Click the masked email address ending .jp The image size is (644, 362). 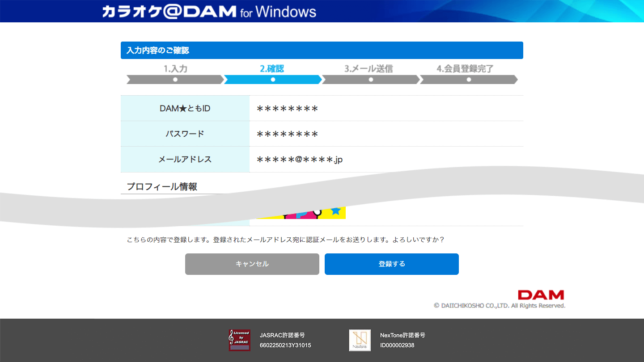click(x=300, y=160)
